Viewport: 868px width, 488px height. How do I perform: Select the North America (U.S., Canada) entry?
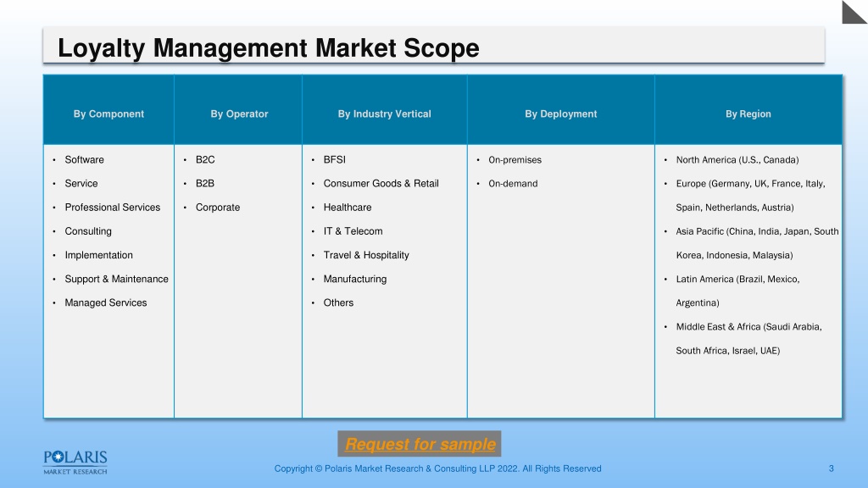pos(737,160)
